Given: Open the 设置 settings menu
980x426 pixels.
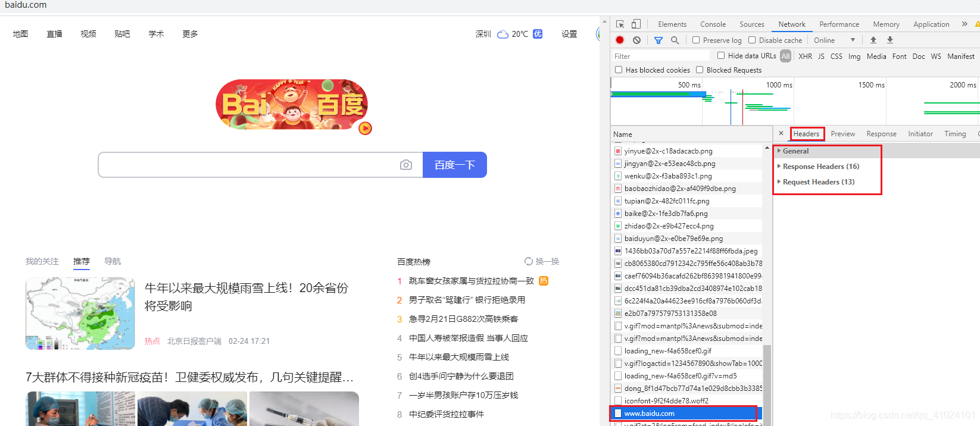Looking at the screenshot, I should (x=569, y=34).
